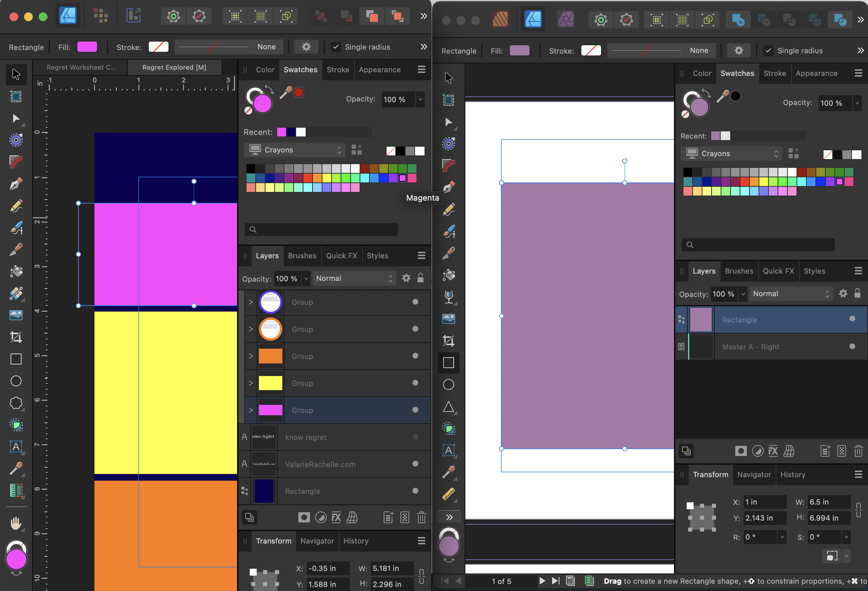
Task: Open the Normal blend mode dropdown
Action: pos(354,278)
